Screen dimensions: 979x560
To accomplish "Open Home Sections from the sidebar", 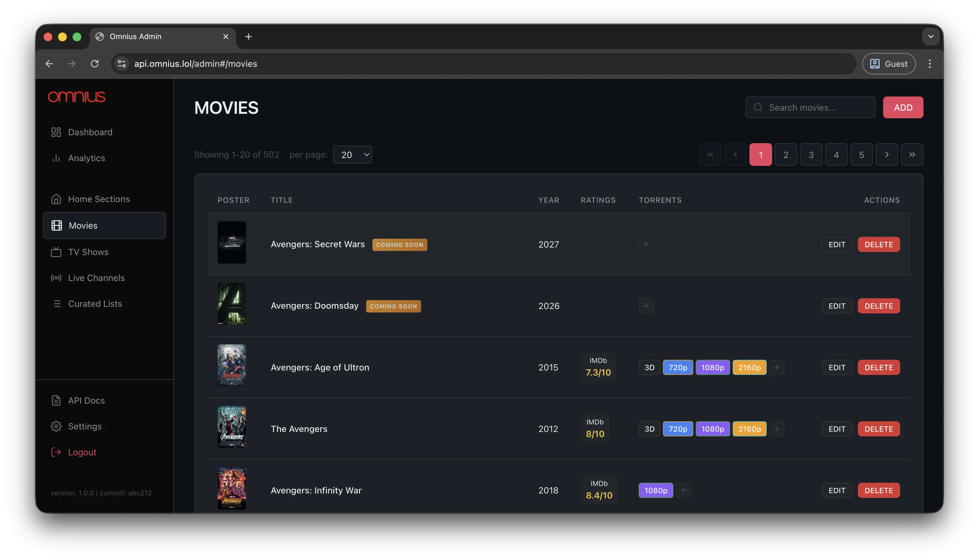I will click(x=99, y=199).
